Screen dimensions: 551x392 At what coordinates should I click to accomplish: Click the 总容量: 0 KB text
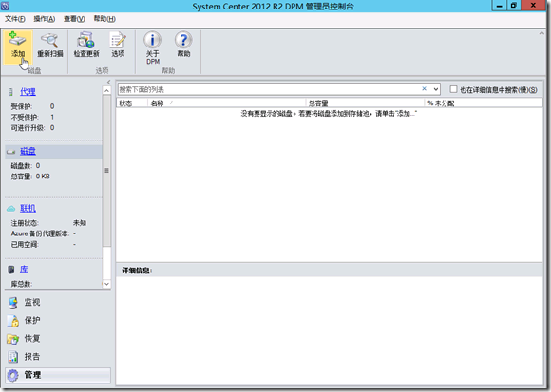point(30,177)
